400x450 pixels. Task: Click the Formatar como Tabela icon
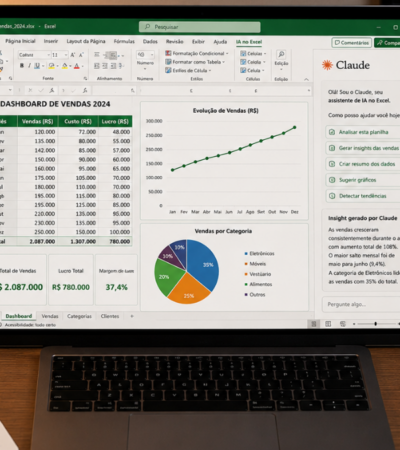(168, 62)
